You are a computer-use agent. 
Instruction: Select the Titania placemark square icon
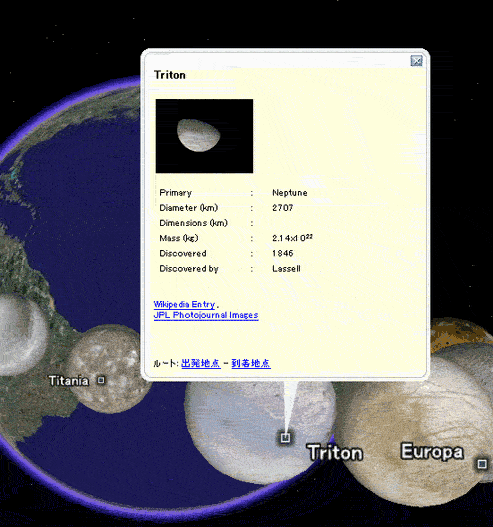point(101,380)
